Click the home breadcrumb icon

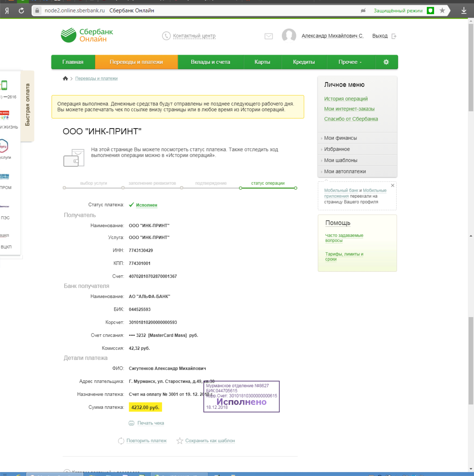coord(65,78)
